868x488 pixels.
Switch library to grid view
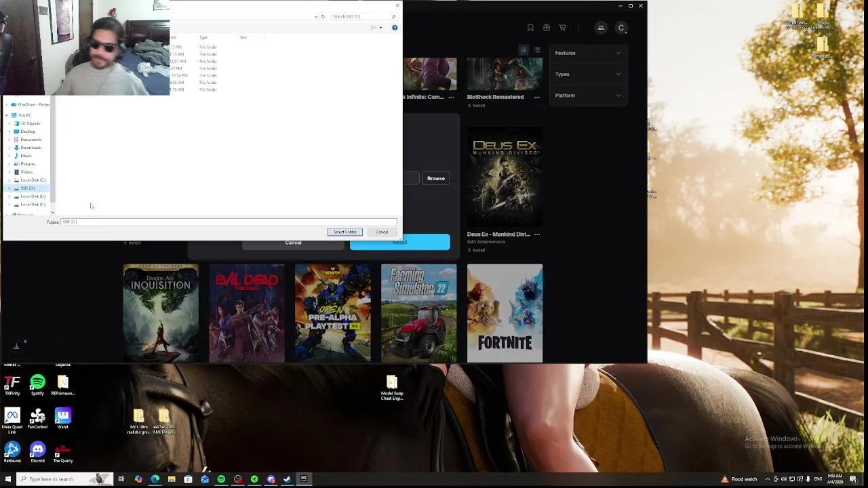click(x=524, y=50)
